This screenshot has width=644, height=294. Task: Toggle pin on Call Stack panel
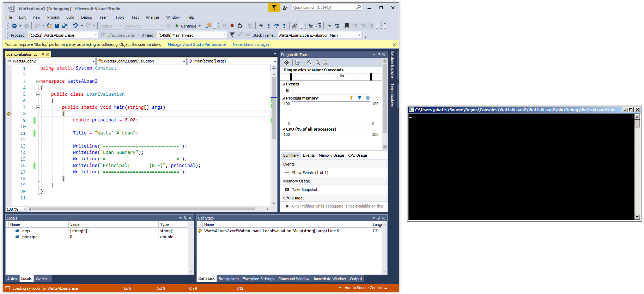pyautogui.click(x=378, y=218)
